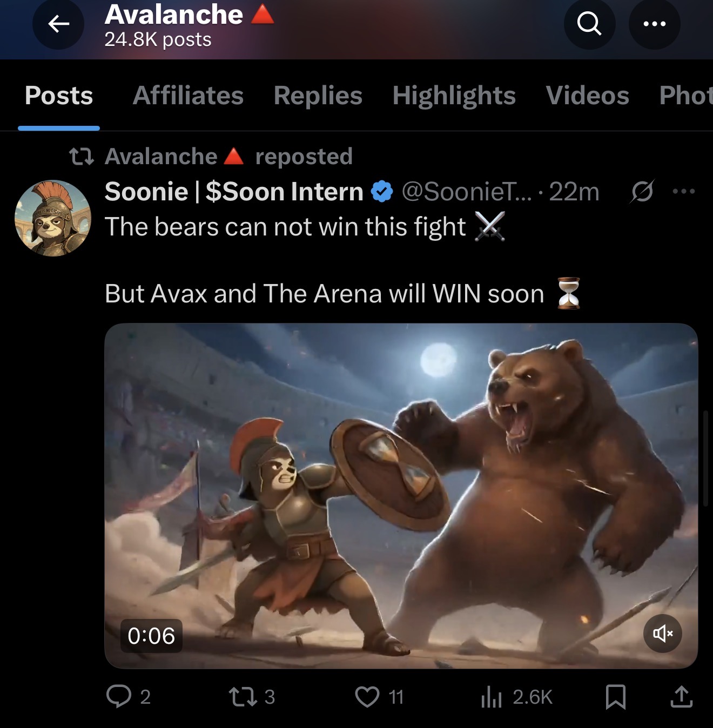This screenshot has height=728, width=713.
Task: Click the @SoonieT handle link
Action: point(466,192)
